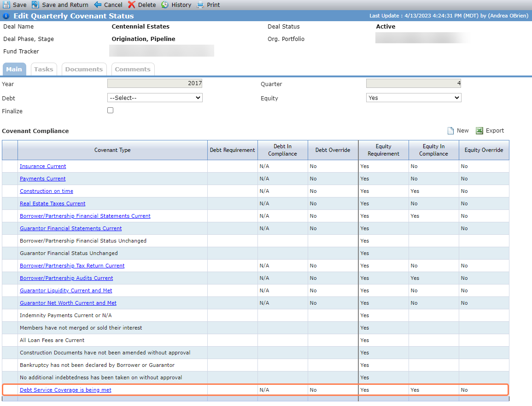Click 'Centennial Estates' deal name value
The image size is (532, 406).
click(140, 26)
